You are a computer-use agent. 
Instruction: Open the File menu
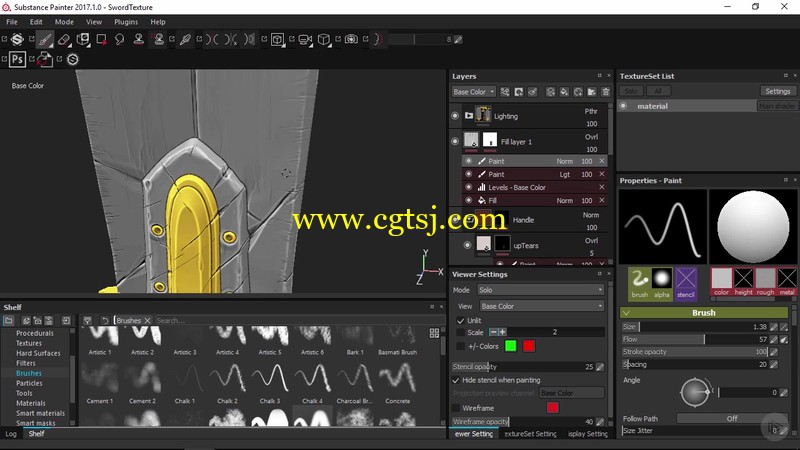pyautogui.click(x=12, y=22)
